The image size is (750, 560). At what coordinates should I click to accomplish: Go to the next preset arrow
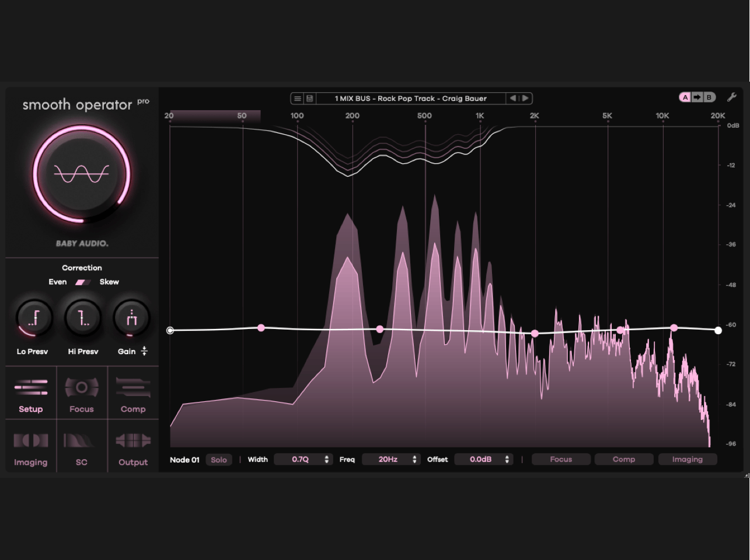click(525, 98)
